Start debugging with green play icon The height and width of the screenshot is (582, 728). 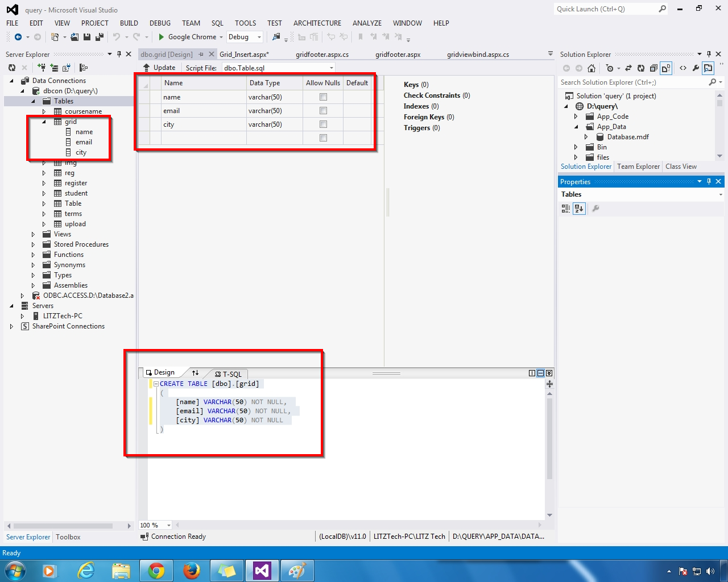click(x=162, y=37)
